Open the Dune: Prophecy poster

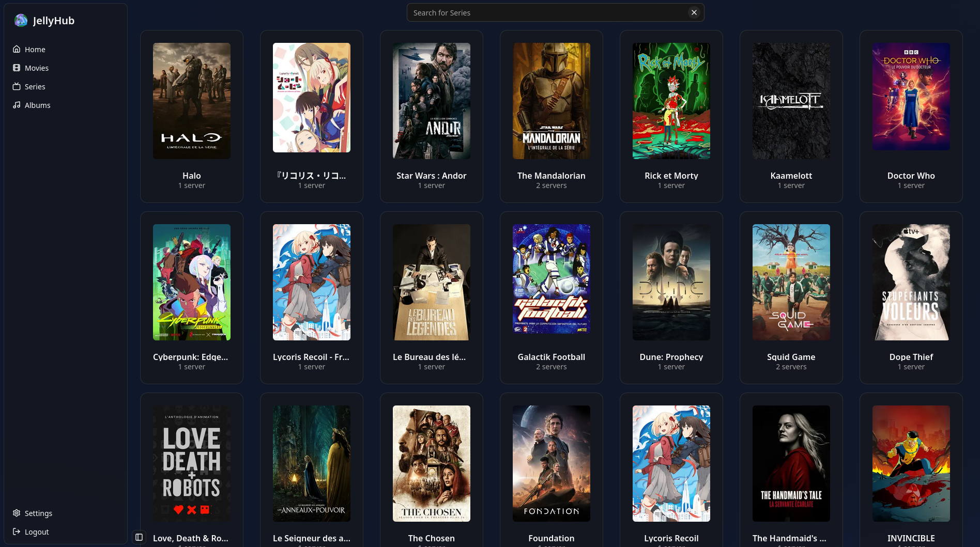(671, 282)
